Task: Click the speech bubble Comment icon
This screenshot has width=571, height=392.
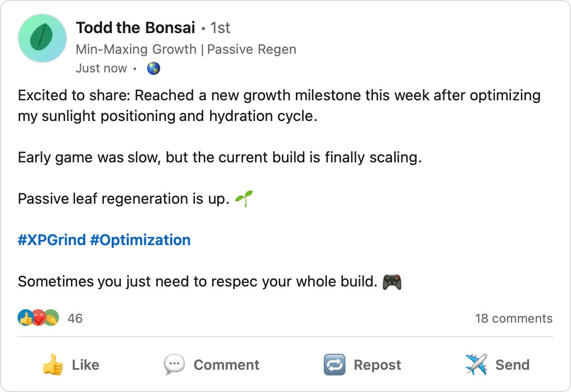Action: point(174,365)
